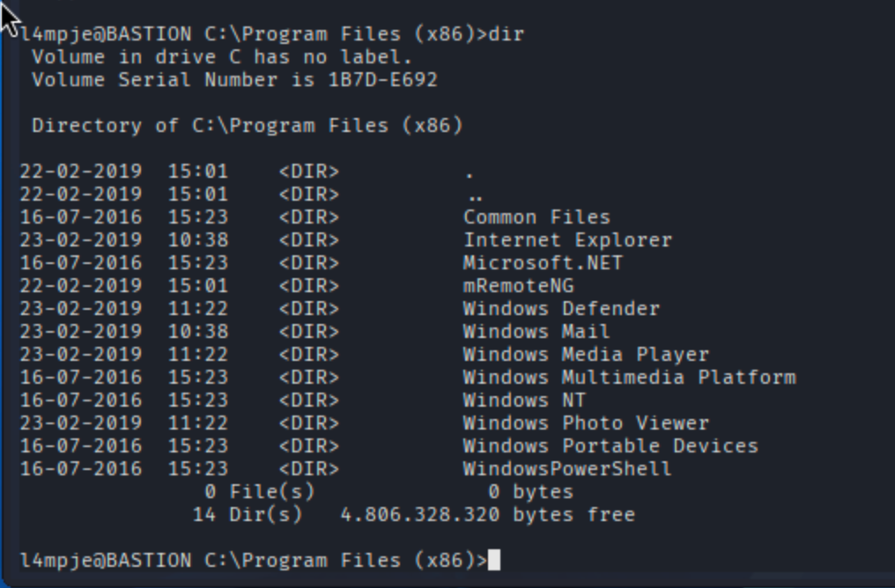This screenshot has width=895, height=588.
Task: Click the Windows Portable Devices entry
Action: (610, 446)
